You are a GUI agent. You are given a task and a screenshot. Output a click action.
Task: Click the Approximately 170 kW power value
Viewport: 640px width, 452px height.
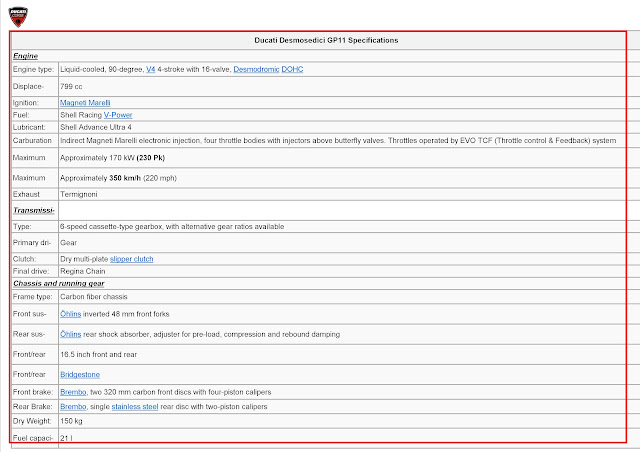tap(112, 158)
